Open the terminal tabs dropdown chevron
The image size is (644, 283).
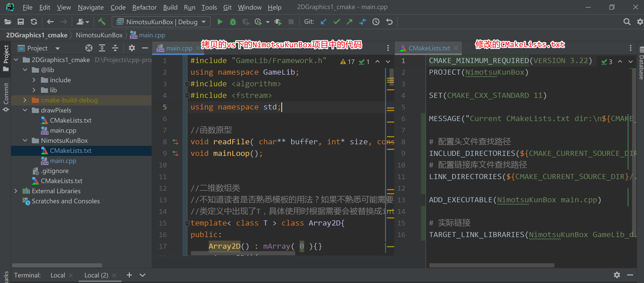(142, 275)
